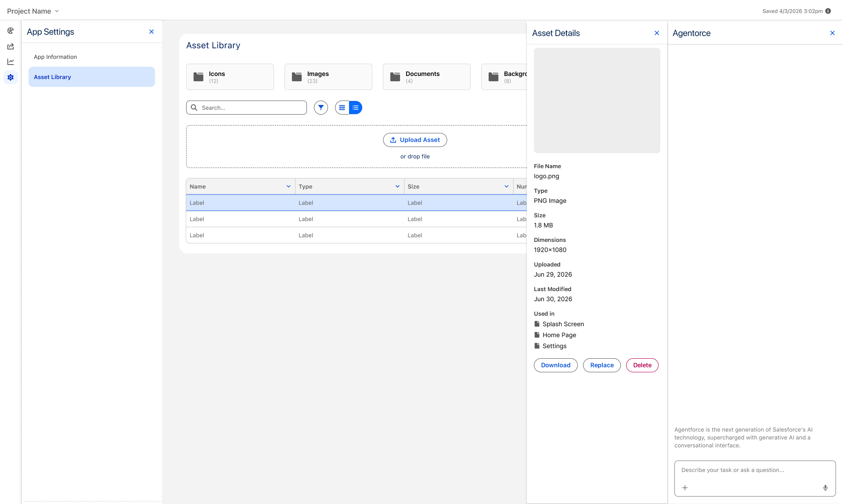Open the Settings usage link
The image size is (843, 504).
pos(550,346)
